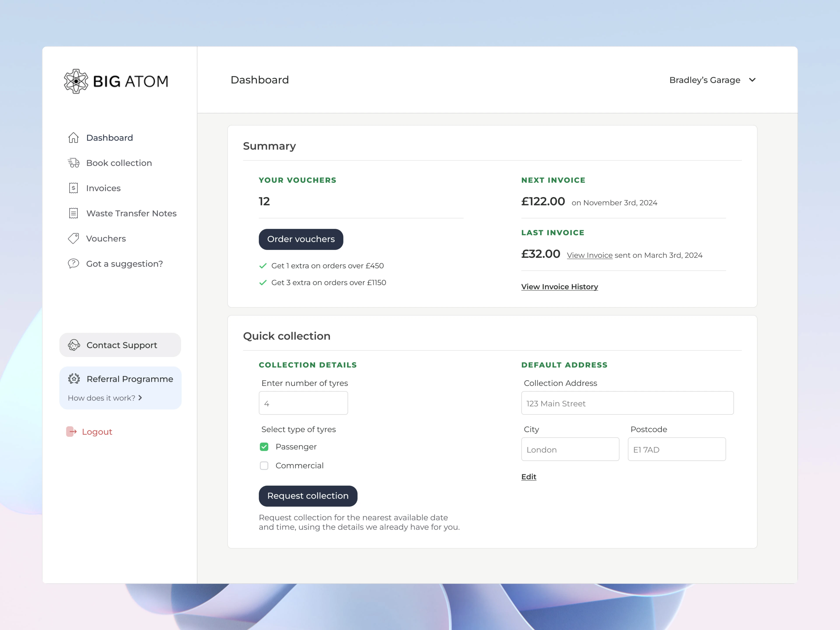Click the Quick collection heading
840x630 pixels.
pyautogui.click(x=287, y=336)
